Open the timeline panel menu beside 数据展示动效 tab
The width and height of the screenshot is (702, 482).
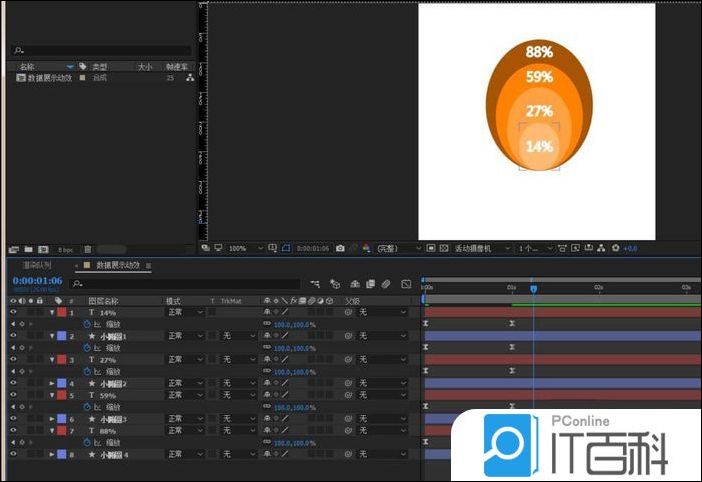coord(148,265)
